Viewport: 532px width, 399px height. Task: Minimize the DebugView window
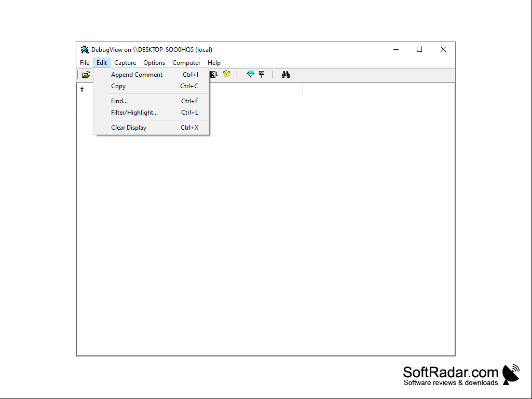coord(396,49)
